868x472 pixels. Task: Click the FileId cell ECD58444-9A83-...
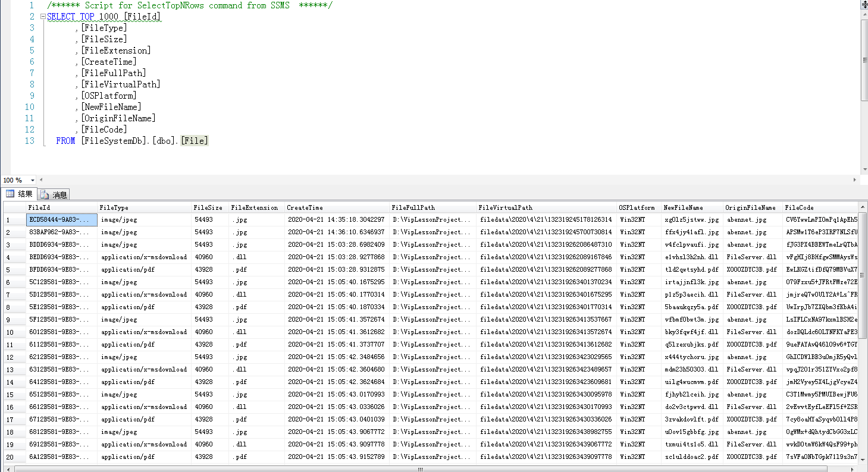(x=61, y=219)
